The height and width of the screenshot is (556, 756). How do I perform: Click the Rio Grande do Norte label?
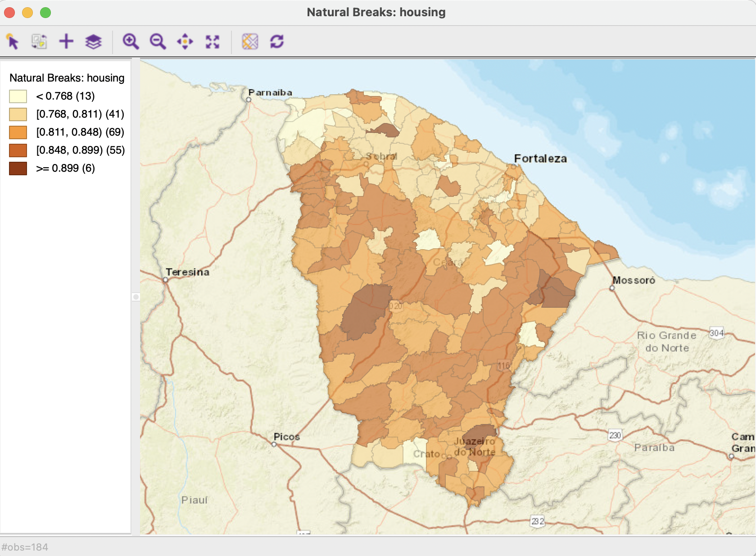(667, 342)
